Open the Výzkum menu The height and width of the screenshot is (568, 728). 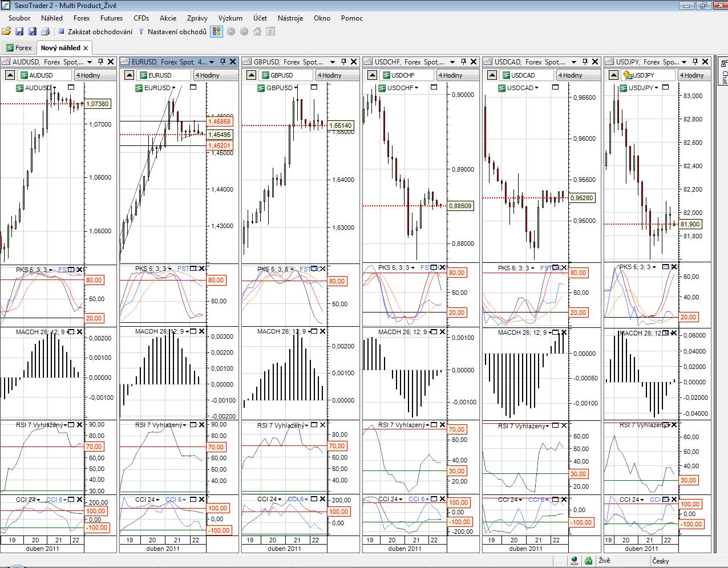click(230, 18)
